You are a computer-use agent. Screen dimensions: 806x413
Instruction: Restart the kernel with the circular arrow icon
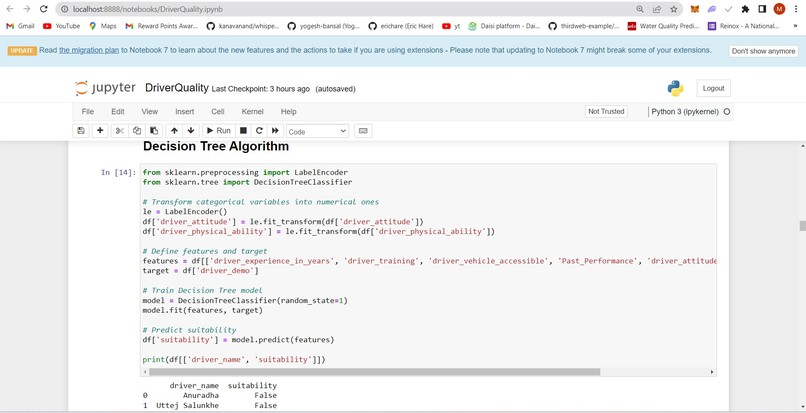pyautogui.click(x=259, y=131)
